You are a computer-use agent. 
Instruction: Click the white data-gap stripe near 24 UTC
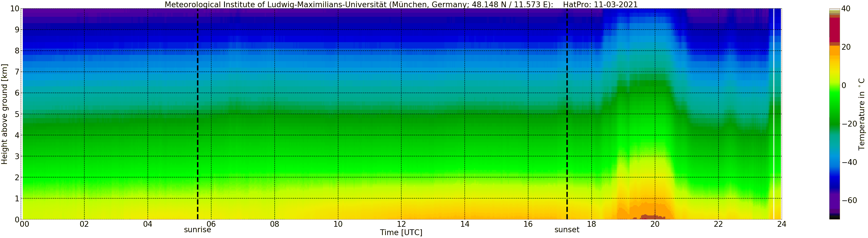pos(774,114)
